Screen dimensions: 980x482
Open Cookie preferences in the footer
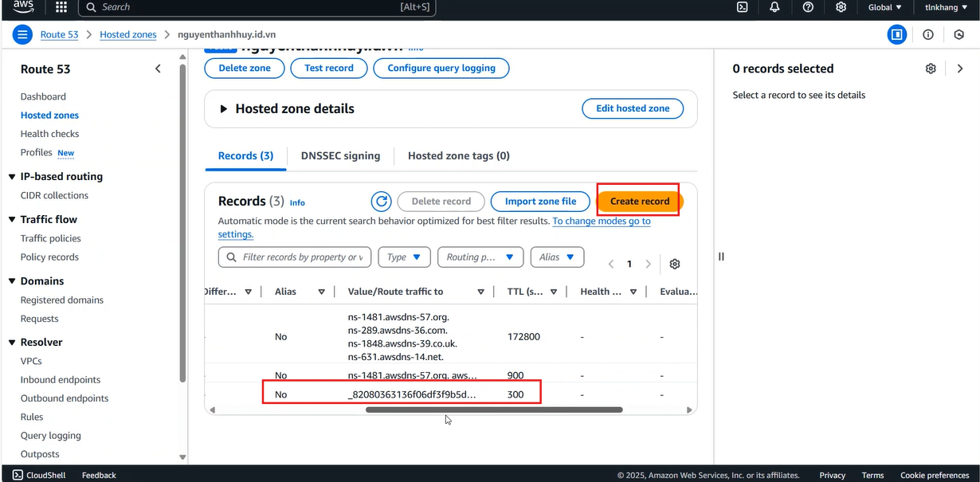(x=935, y=475)
